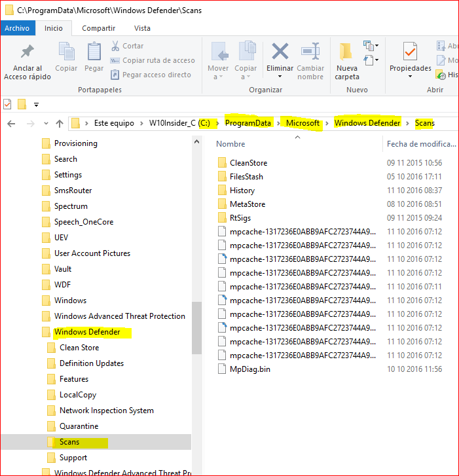Click W10Insider_C (C:) breadcrumb
Viewport: 459px width, 476px height.
click(179, 123)
